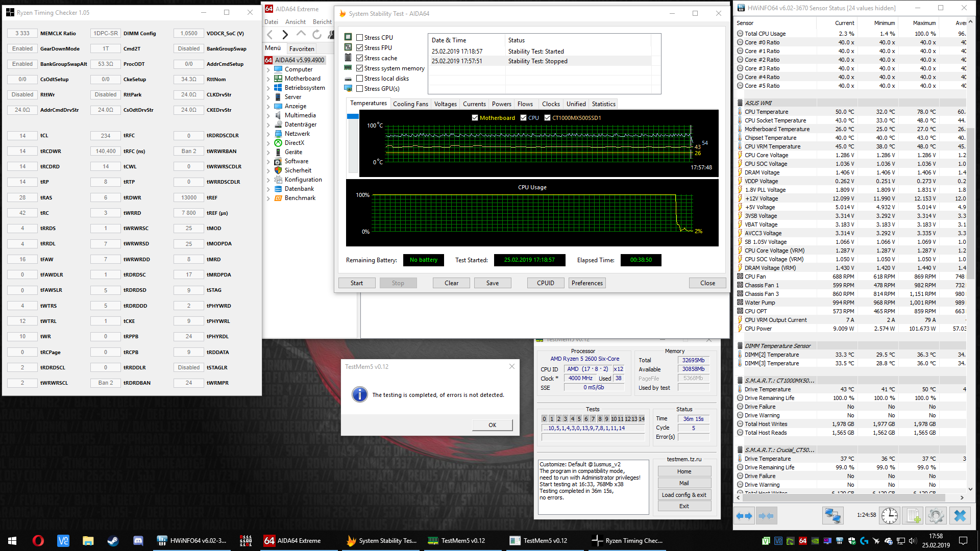980x551 pixels.
Task: Expand the Benchmark tree node
Action: (268, 198)
